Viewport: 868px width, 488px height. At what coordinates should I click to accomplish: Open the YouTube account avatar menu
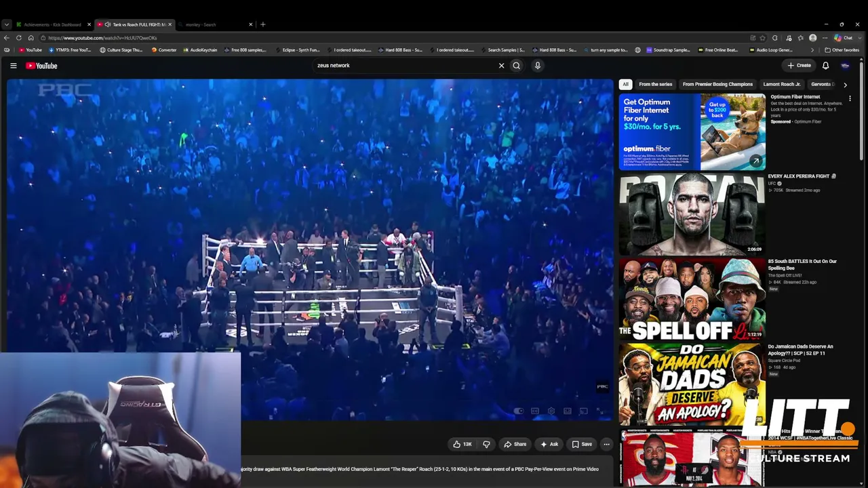(x=845, y=66)
